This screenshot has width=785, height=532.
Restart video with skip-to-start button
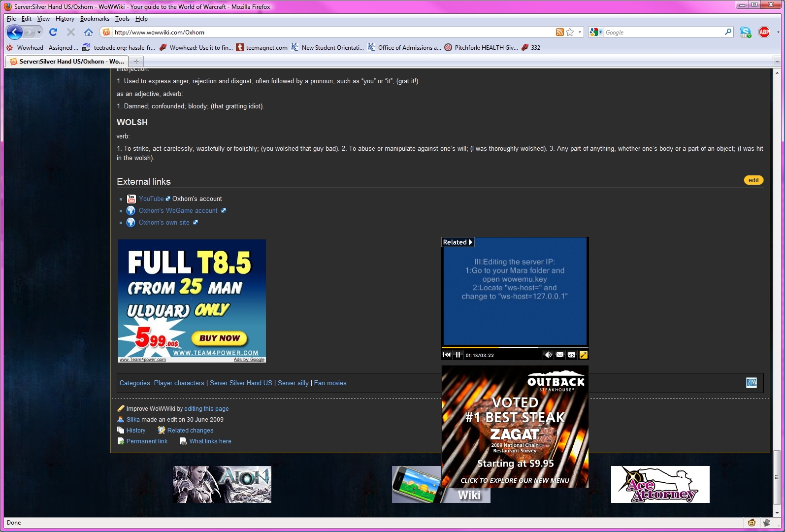coord(446,355)
